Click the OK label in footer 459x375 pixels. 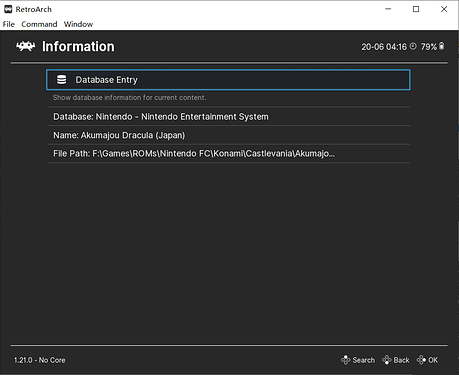[x=433, y=360]
